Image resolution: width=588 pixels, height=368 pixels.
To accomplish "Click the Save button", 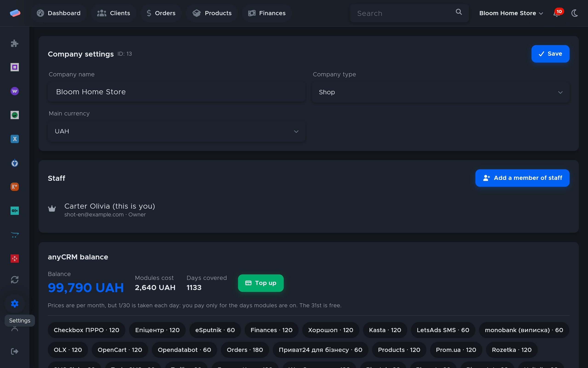I will [x=550, y=54].
